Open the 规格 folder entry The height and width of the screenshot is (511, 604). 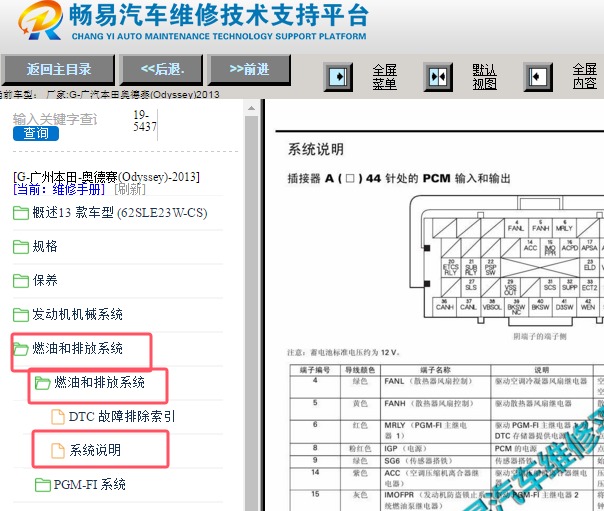coord(45,246)
